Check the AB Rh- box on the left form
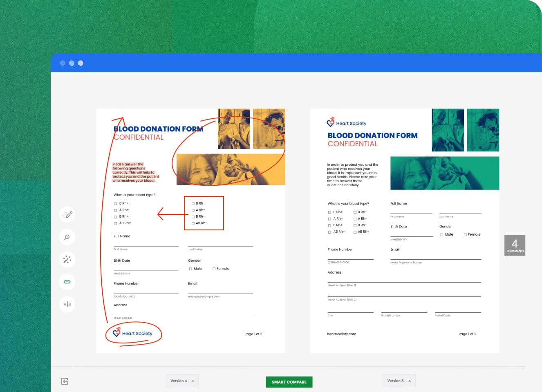Screen dimensions: 542x392 tap(193, 223)
